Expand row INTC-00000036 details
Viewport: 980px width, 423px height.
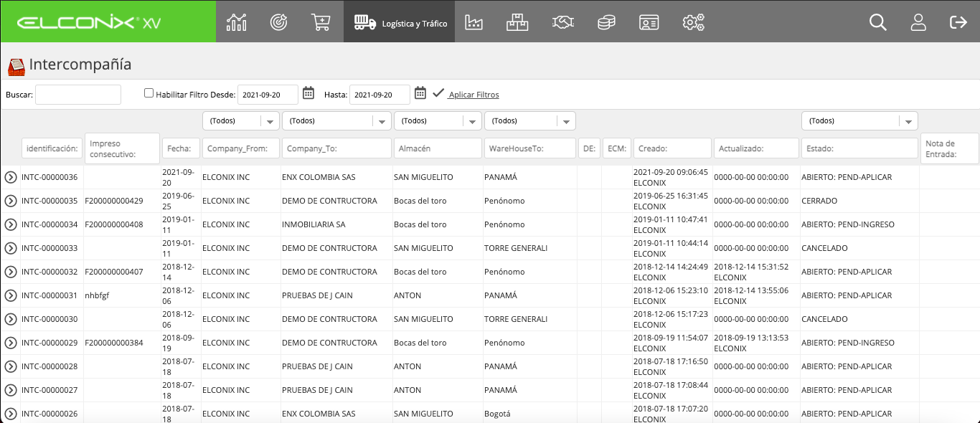click(x=10, y=177)
